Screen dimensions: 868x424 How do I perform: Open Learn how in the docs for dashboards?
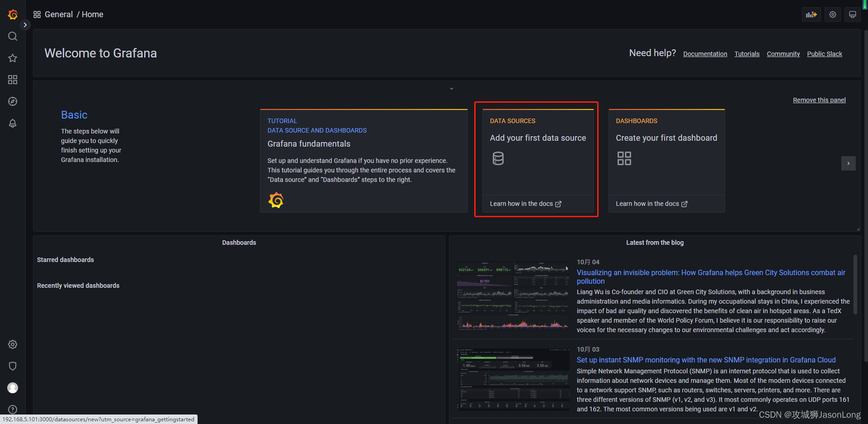(651, 204)
